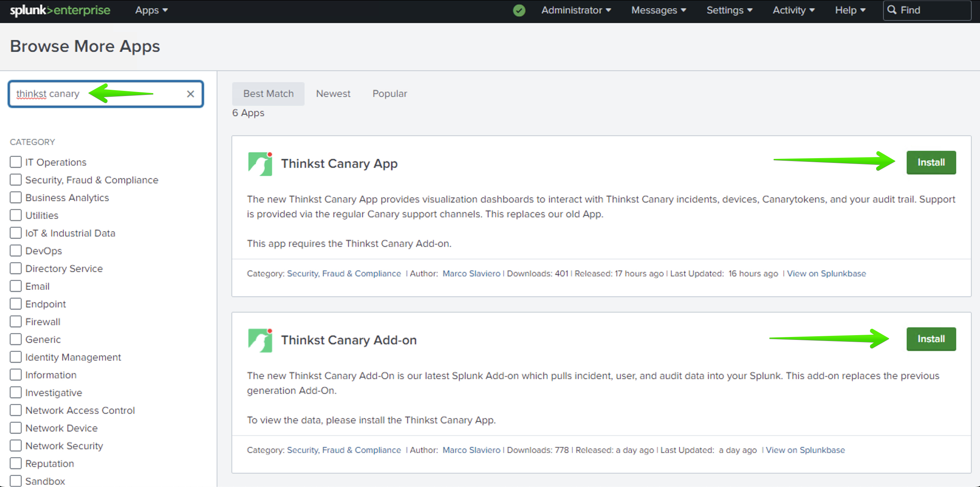Viewport: 980px width, 487px height.
Task: Enable the Identity Management filter
Action: [x=16, y=357]
